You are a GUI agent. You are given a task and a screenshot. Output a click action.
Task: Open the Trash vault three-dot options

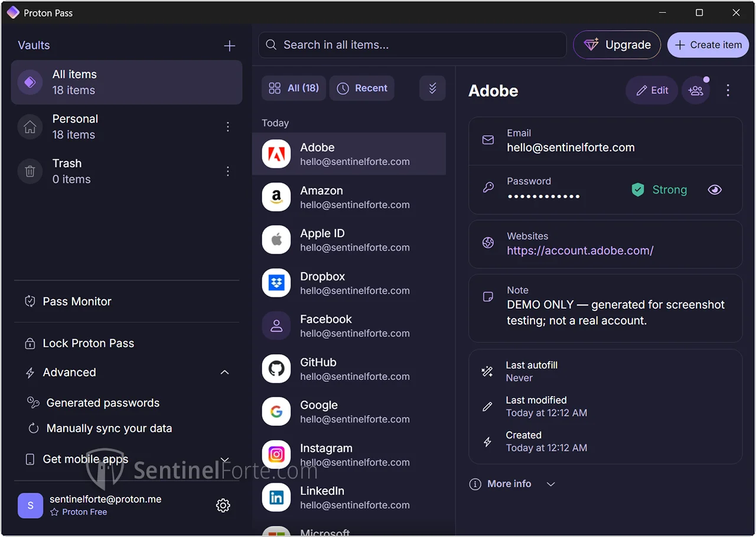tap(228, 171)
